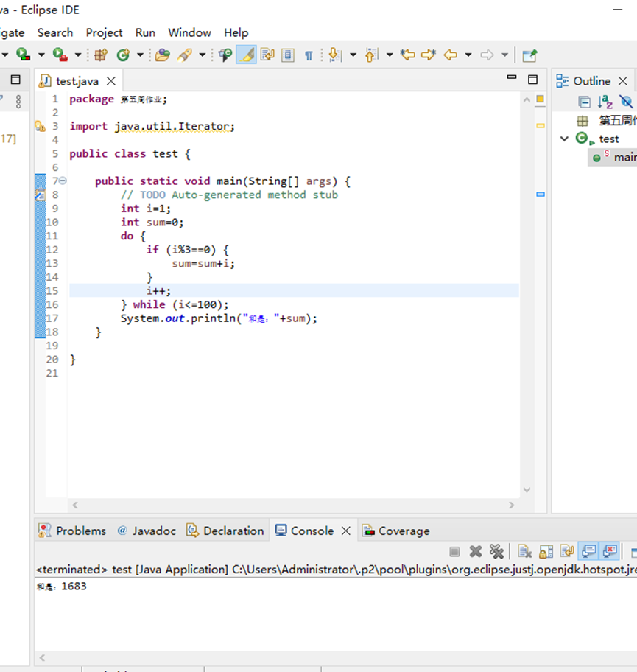The height and width of the screenshot is (672, 637).
Task: Collapse the main method fold on line 7
Action: point(63,181)
